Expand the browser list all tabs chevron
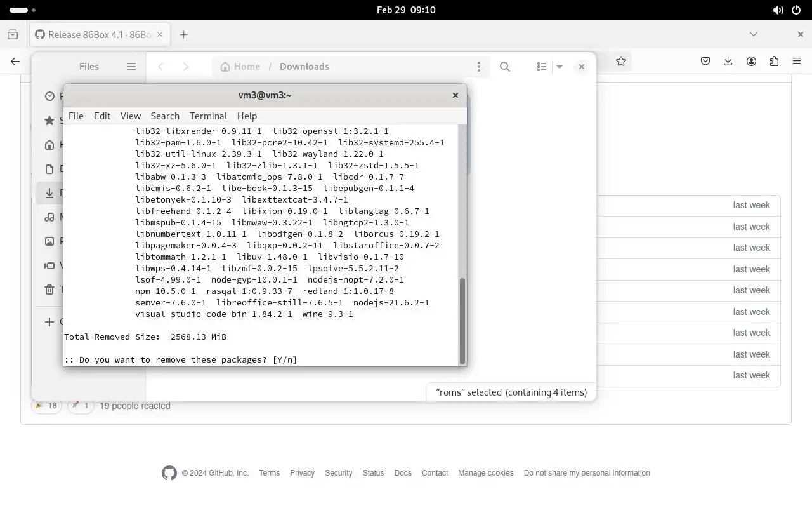This screenshot has width=812, height=508. pos(754,34)
